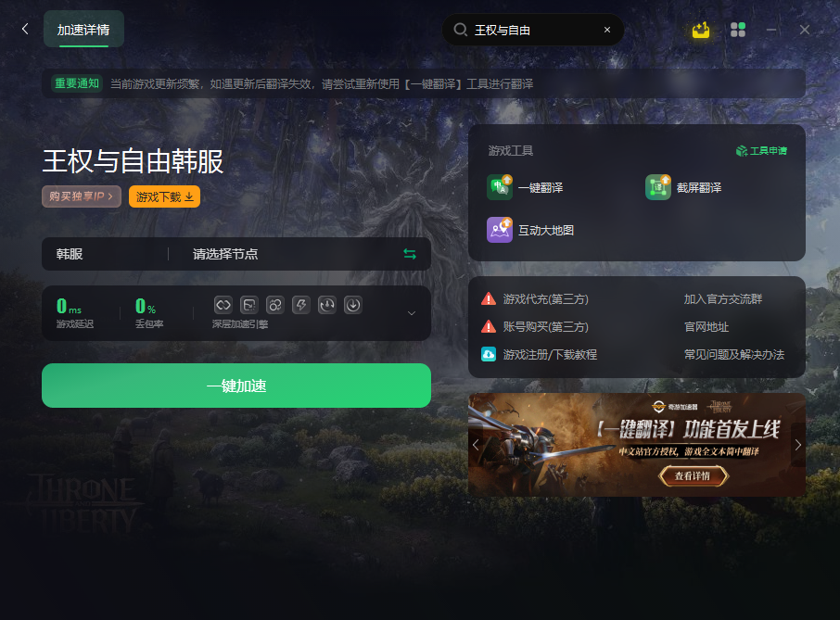The width and height of the screenshot is (840, 620).
Task: Open the four-square grid menu icon
Action: 738,30
